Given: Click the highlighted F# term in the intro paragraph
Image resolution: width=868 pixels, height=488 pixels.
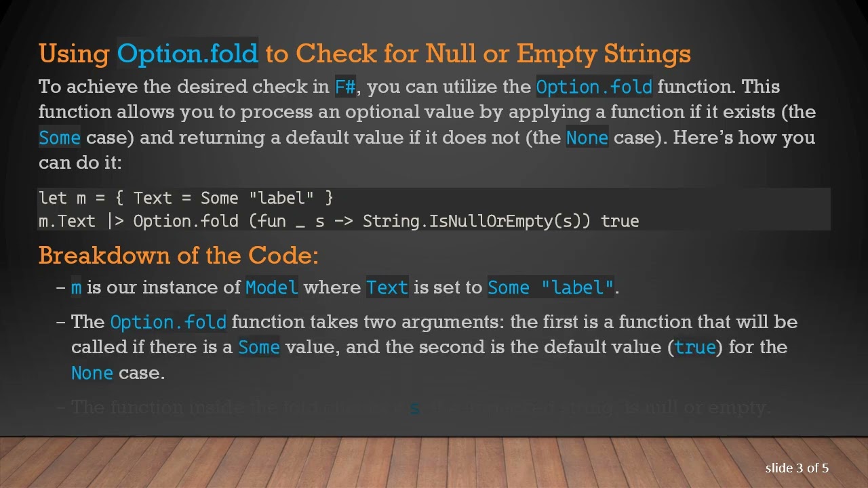Looking at the screenshot, I should (345, 87).
